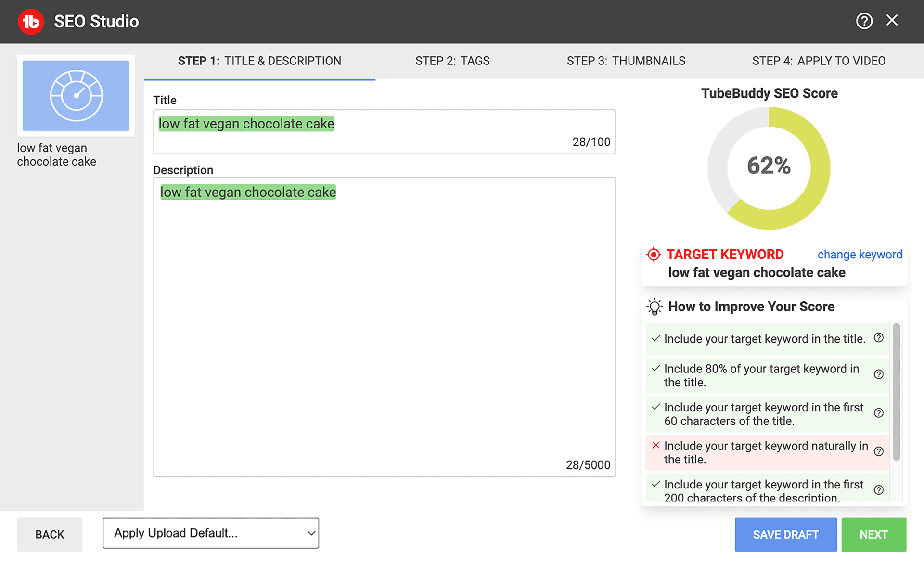Open help for 'Include your target keyword in the title'
924x565 pixels.
tap(879, 338)
